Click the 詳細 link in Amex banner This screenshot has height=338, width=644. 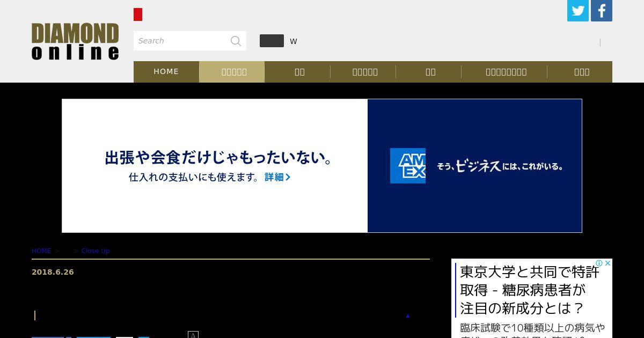tap(277, 177)
